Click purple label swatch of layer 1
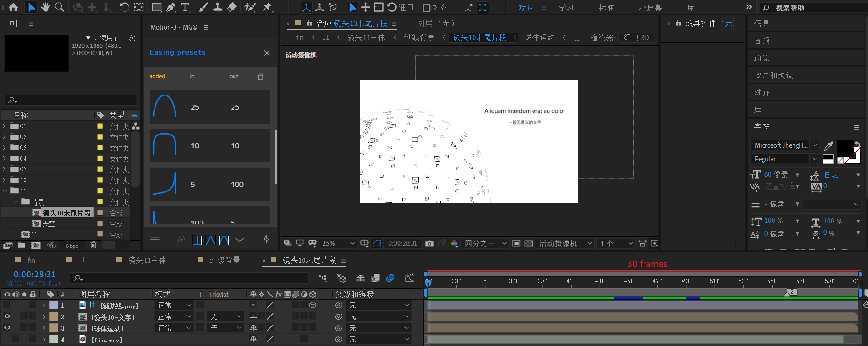This screenshot has width=868, height=346. click(x=54, y=305)
